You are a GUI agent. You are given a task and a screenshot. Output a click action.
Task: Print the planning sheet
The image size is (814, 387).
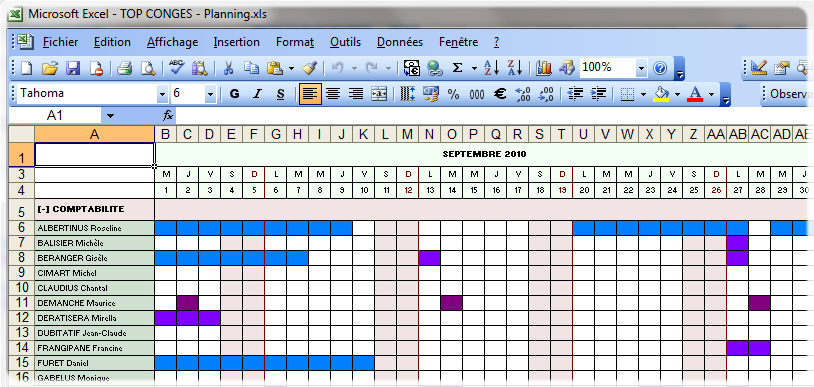coord(125,68)
